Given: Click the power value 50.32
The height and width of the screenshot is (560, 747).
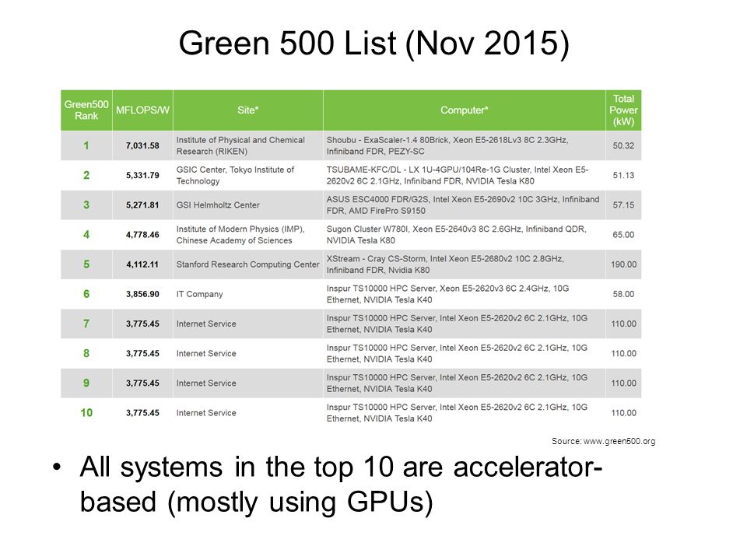Looking at the screenshot, I should click(x=623, y=145).
